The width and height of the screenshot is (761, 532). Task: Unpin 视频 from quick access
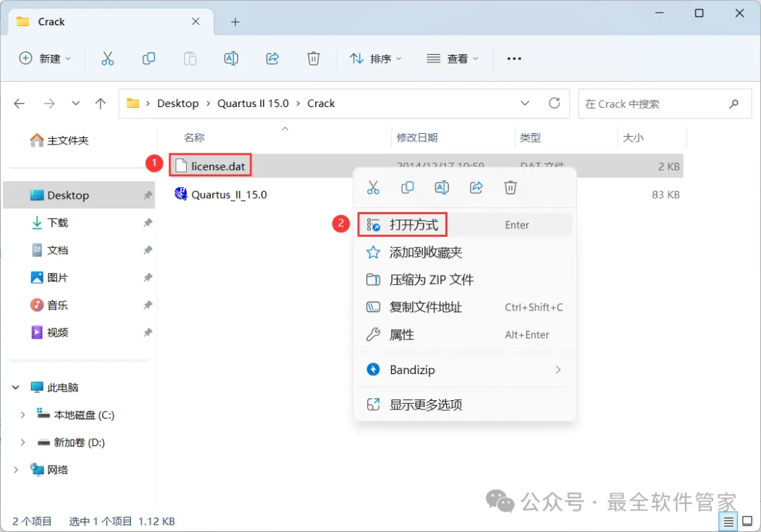point(147,333)
